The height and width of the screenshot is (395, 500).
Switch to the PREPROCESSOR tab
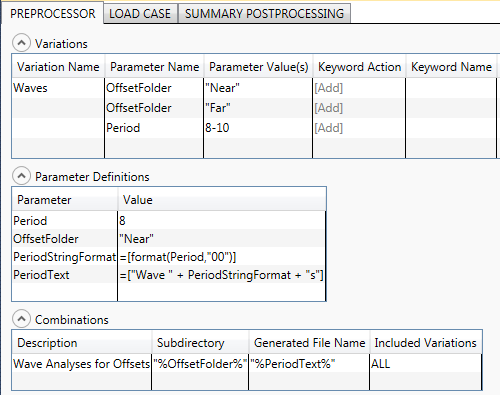click(x=52, y=14)
